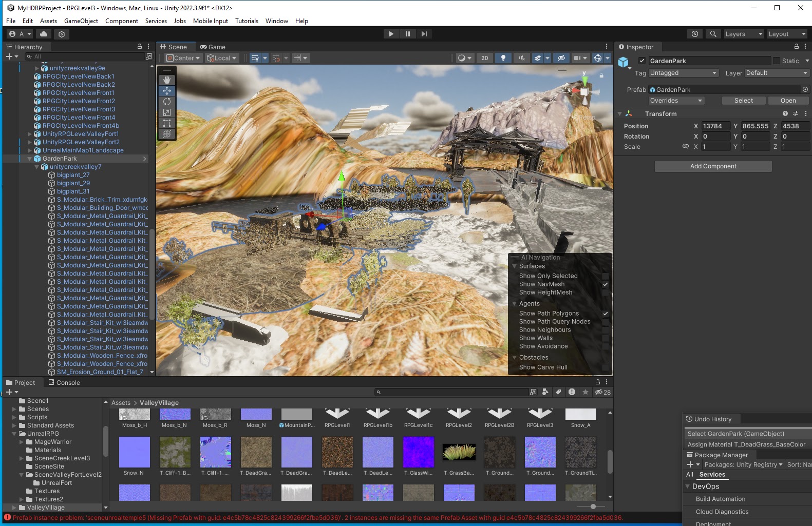Click the prefab Open button

click(788, 101)
